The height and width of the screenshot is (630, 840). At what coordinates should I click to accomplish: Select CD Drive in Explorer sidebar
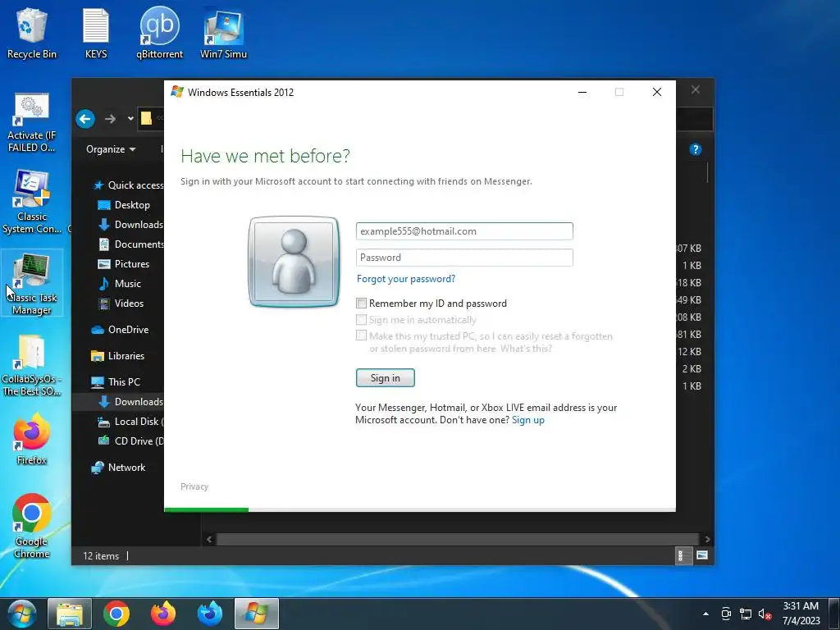(x=130, y=441)
